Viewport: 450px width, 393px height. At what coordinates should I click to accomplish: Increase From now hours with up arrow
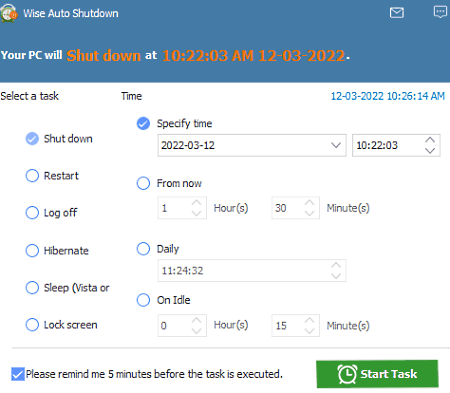[x=197, y=203]
